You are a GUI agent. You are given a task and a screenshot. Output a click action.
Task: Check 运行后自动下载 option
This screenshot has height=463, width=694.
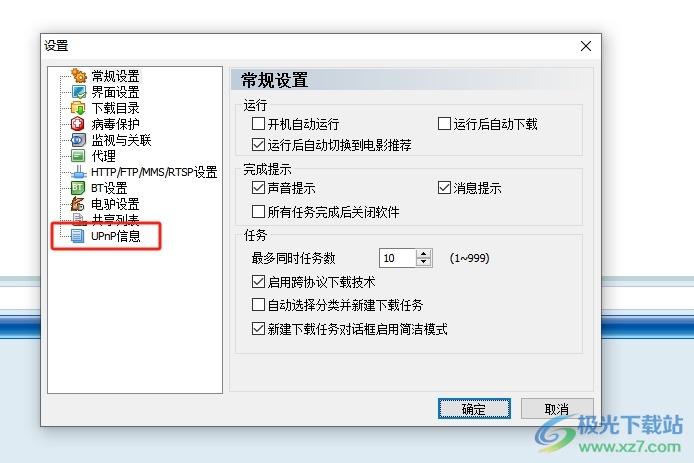pos(444,123)
